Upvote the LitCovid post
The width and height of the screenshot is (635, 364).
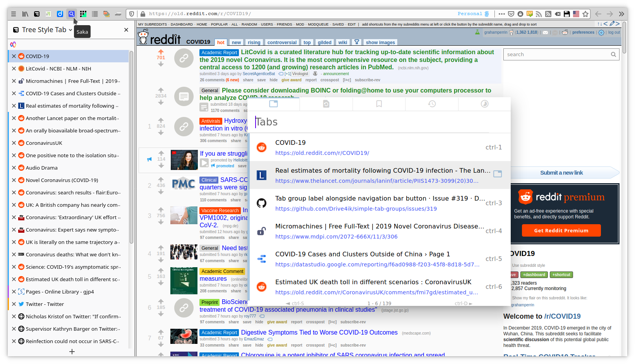161,52
